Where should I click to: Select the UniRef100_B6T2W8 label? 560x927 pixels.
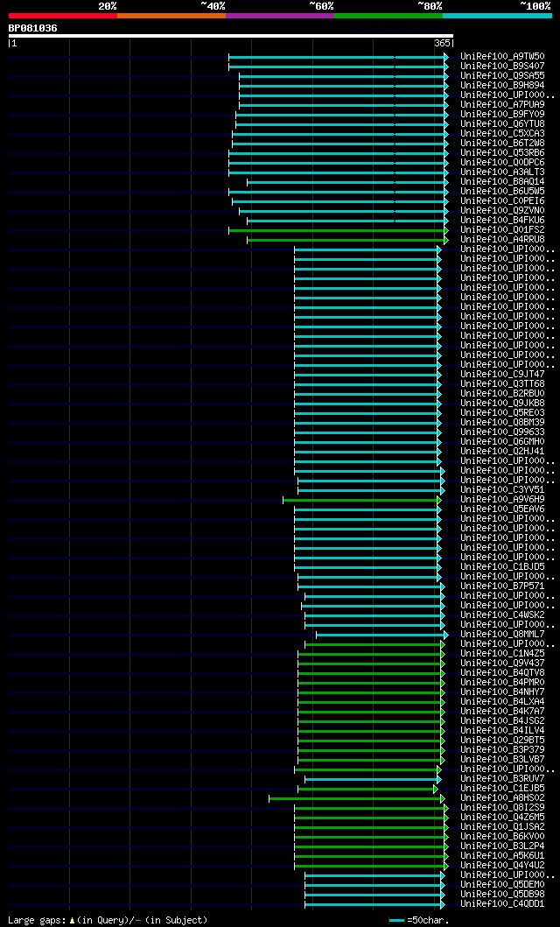coord(503,144)
